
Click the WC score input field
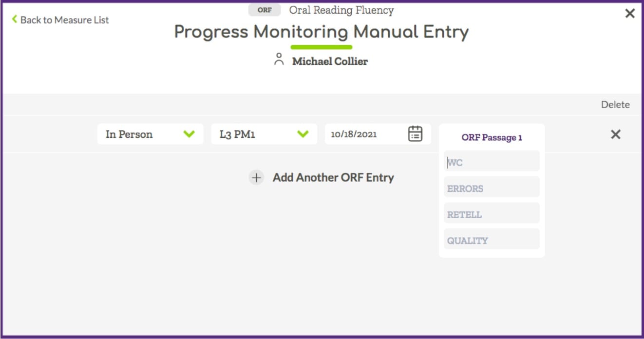[492, 161]
